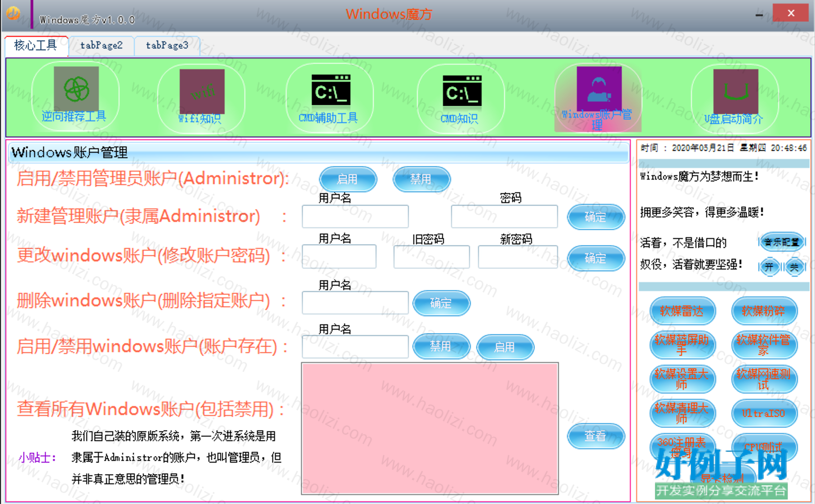Focus 用户名 field for changing account password

pyautogui.click(x=339, y=256)
